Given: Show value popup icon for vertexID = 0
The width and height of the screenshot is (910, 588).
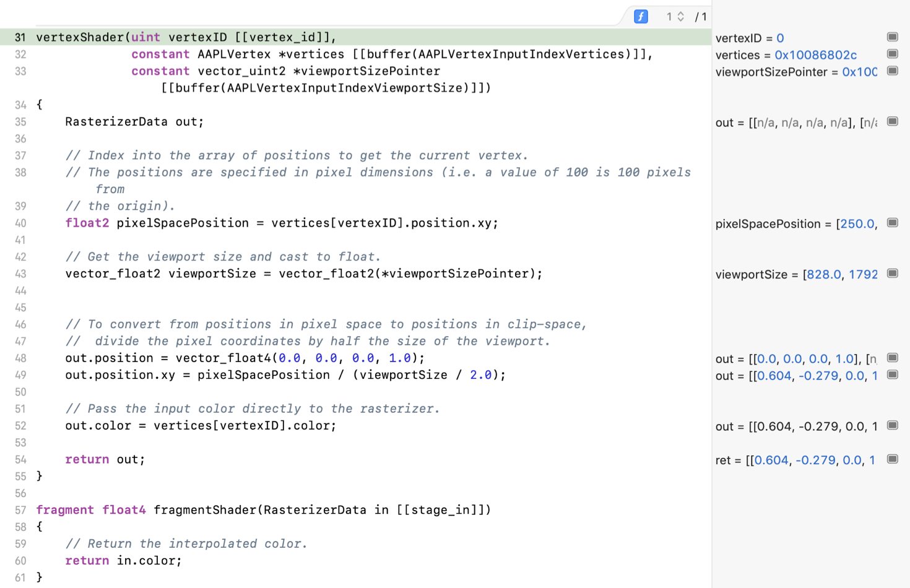Looking at the screenshot, I should click(892, 37).
